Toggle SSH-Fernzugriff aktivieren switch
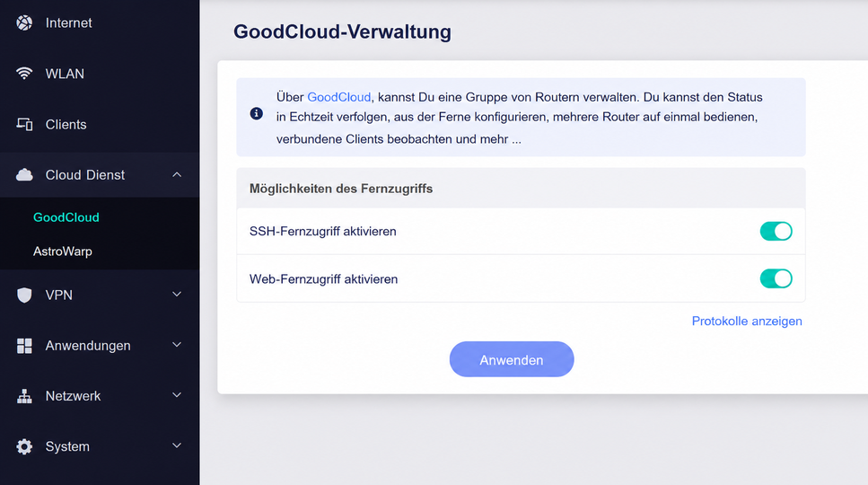The image size is (868, 485). pyautogui.click(x=776, y=231)
